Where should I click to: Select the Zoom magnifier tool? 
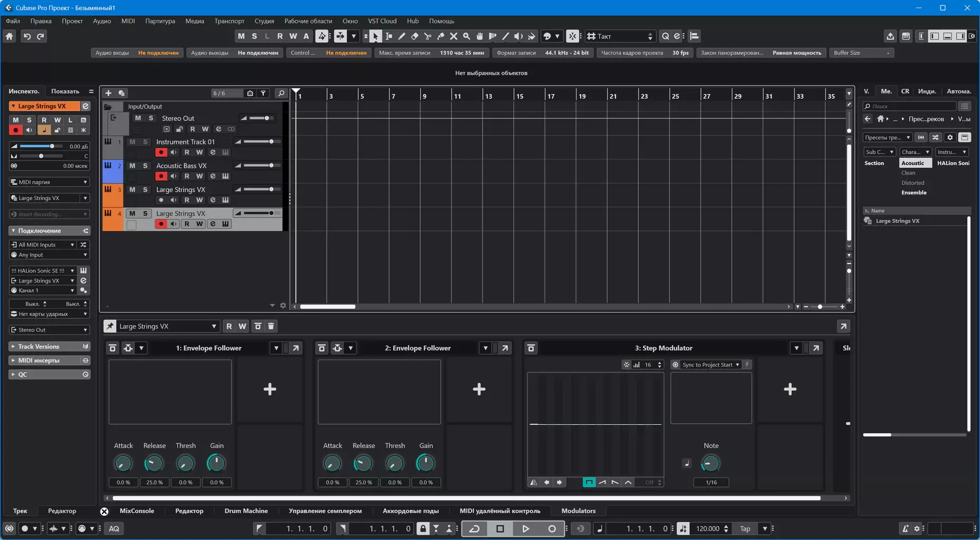[467, 36]
